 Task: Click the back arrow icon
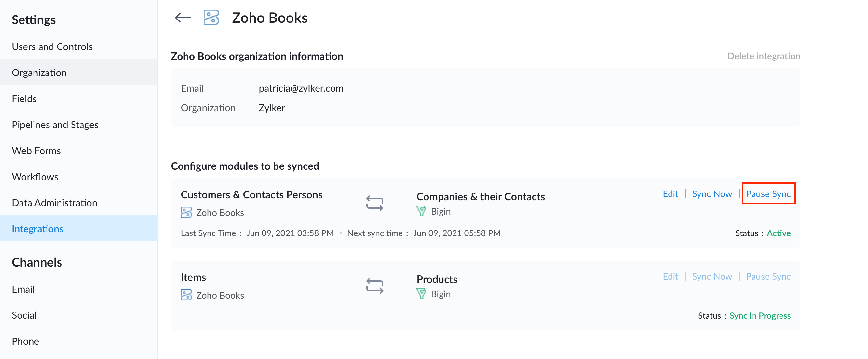click(182, 18)
